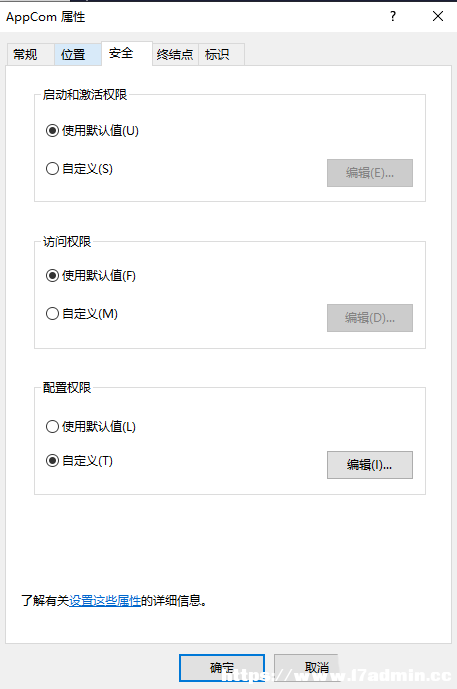Click the help question mark icon

click(393, 16)
